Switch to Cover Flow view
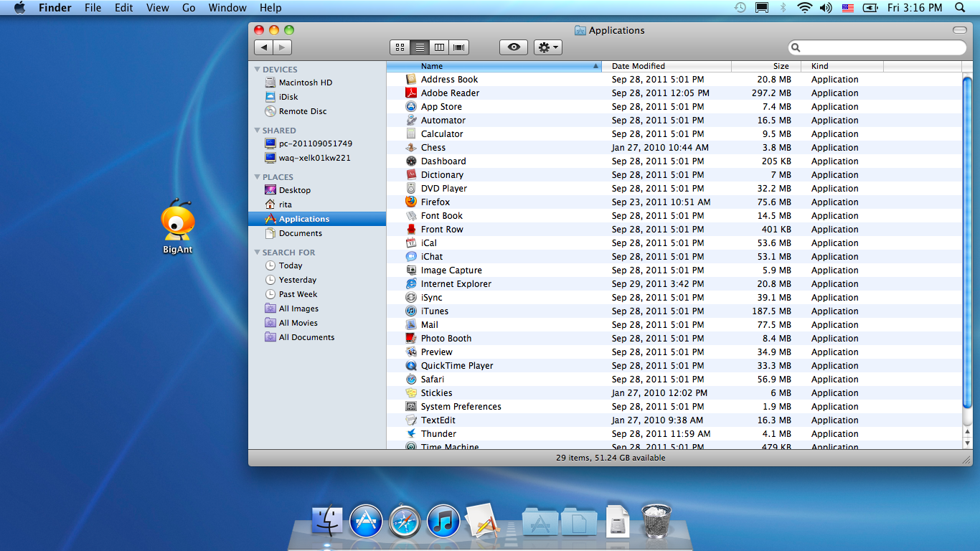The image size is (980, 551). click(x=458, y=47)
